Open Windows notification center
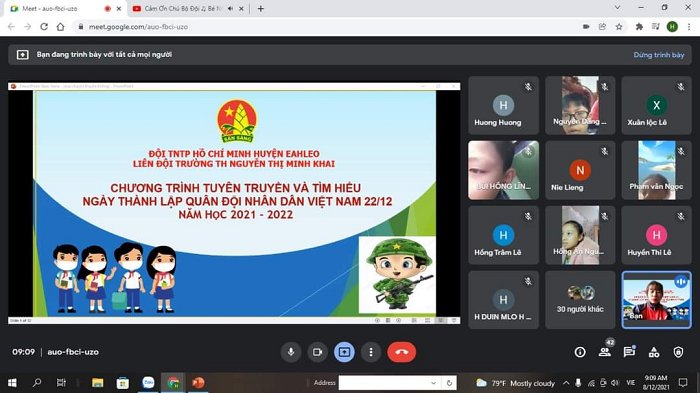 pos(683,382)
